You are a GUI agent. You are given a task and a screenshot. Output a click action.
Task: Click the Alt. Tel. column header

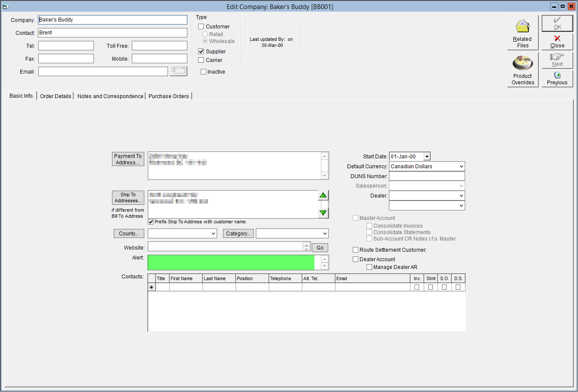point(318,278)
